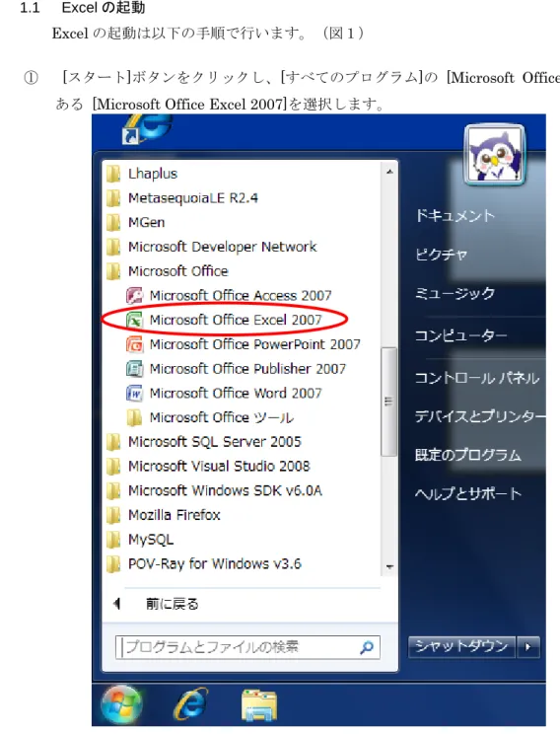Launch Excel 2007 via its icon
Image resolution: width=560 pixels, height=736 pixels.
[135, 320]
